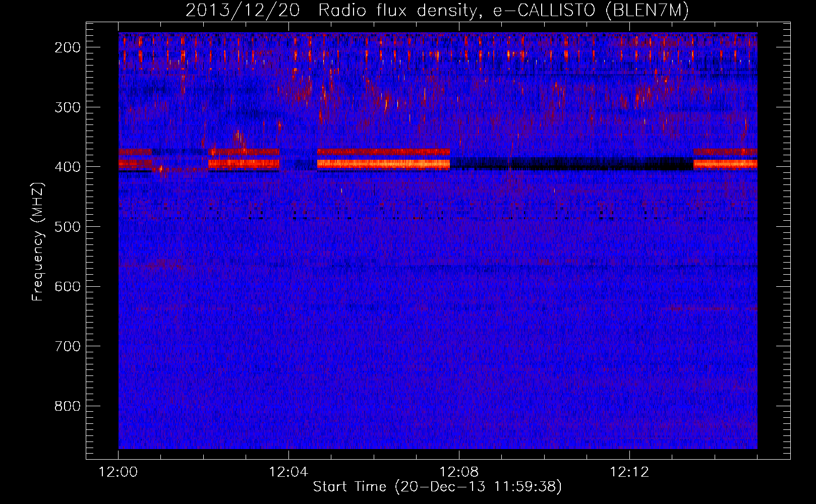This screenshot has width=816, height=504.
Task: Click the 12:08 time tick label
Action: point(459,472)
